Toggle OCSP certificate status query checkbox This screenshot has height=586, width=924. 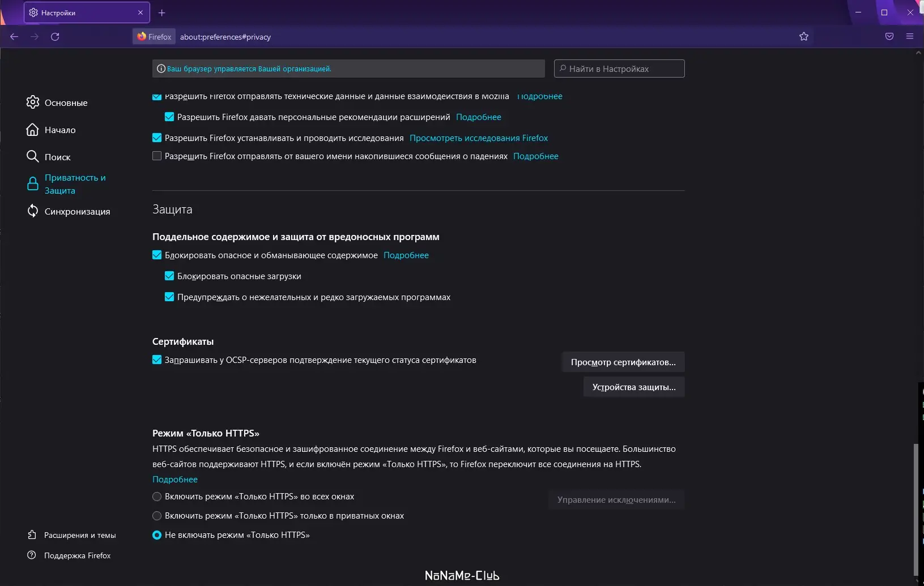(x=157, y=360)
